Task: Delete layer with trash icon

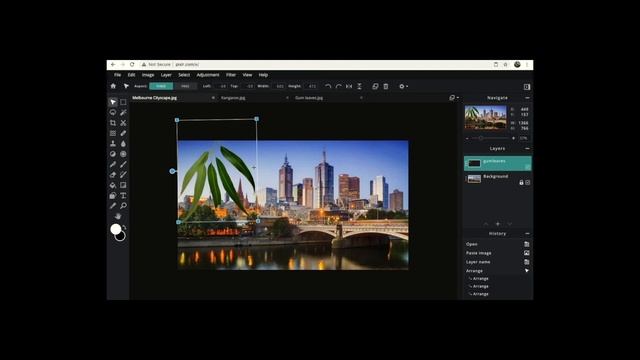Action: [x=386, y=87]
